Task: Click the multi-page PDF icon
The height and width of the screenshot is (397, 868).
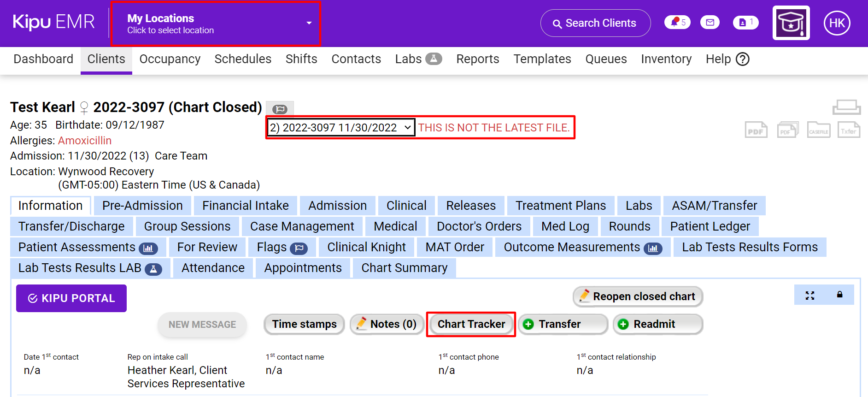Action: pos(787,130)
